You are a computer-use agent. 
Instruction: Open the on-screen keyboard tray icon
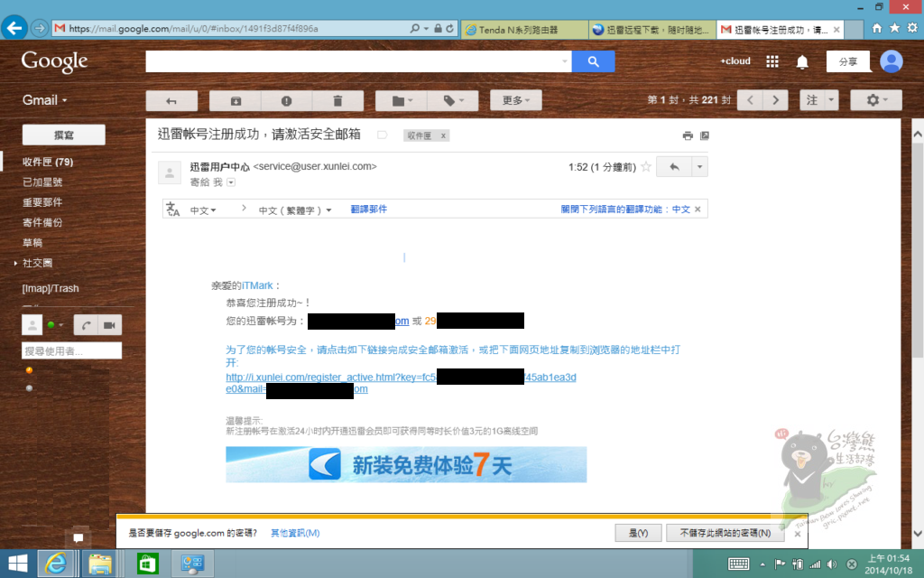pos(738,564)
